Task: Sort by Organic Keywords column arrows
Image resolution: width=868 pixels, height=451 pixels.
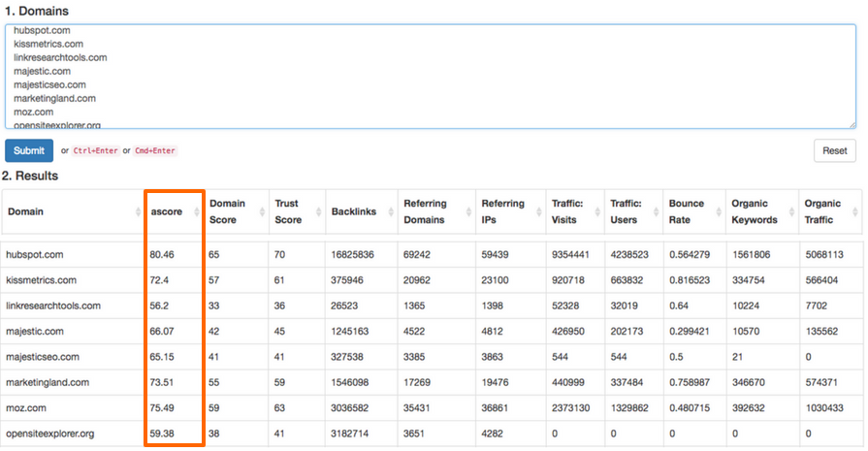Action: (x=791, y=211)
